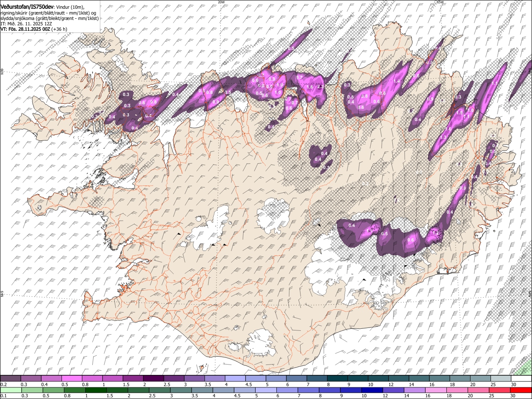532x399 pixels.
Task: Click upper legend swatch between 1.5 and 2
Action: (133, 379)
